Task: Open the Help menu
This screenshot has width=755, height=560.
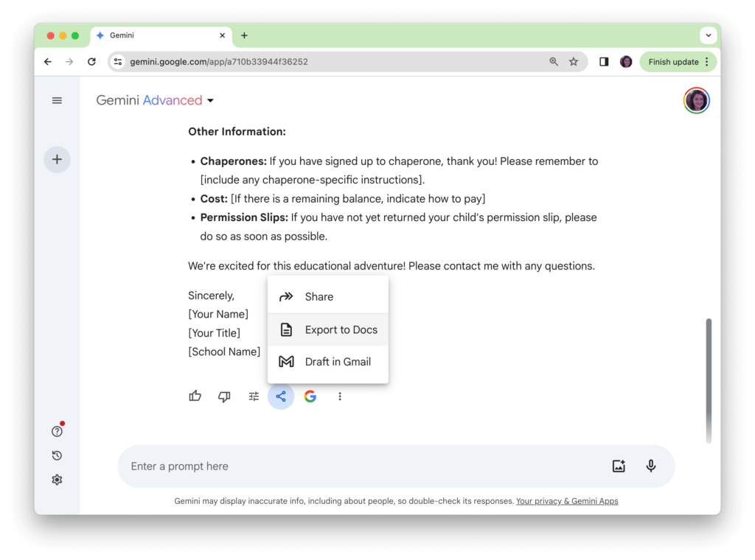Action: [57, 431]
